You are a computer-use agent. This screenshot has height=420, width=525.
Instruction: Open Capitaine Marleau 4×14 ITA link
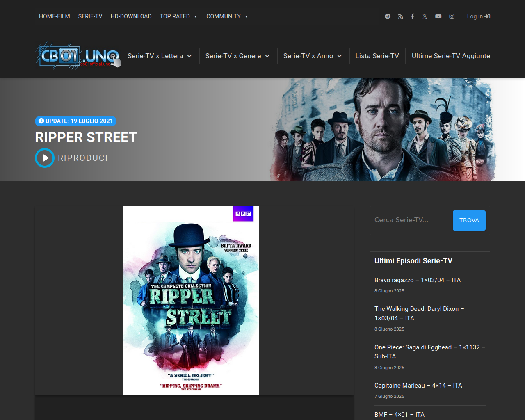coord(418,386)
